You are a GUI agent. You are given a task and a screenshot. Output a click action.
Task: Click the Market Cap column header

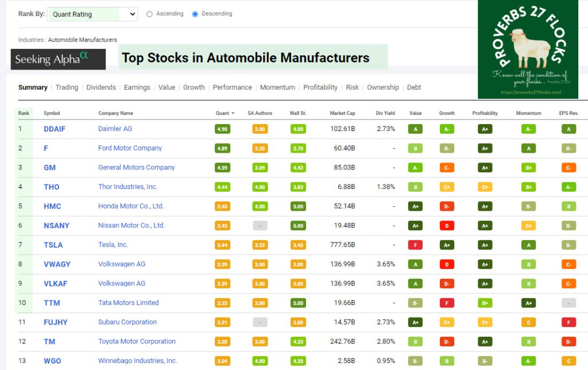[342, 113]
